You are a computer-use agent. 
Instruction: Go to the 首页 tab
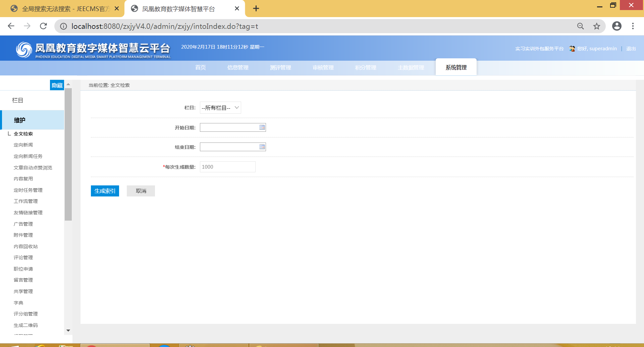coord(201,68)
